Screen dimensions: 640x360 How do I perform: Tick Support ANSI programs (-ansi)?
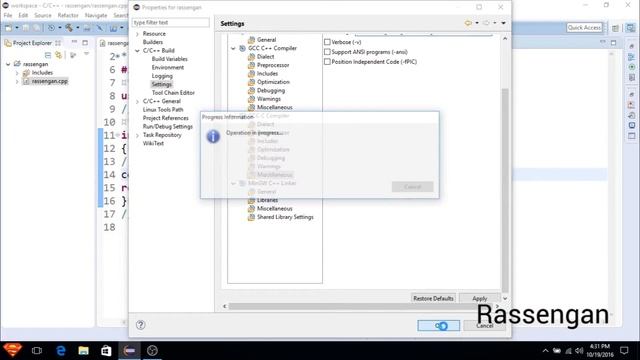pos(327,52)
